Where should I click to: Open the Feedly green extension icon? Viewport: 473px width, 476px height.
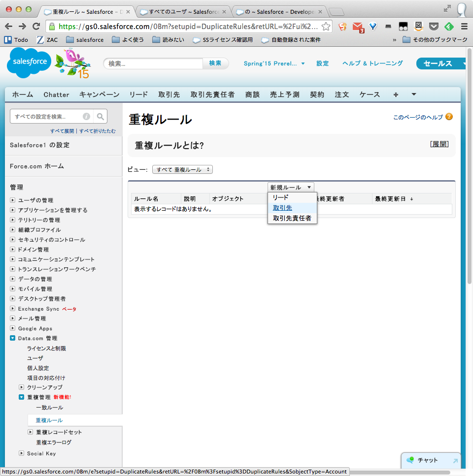[449, 27]
